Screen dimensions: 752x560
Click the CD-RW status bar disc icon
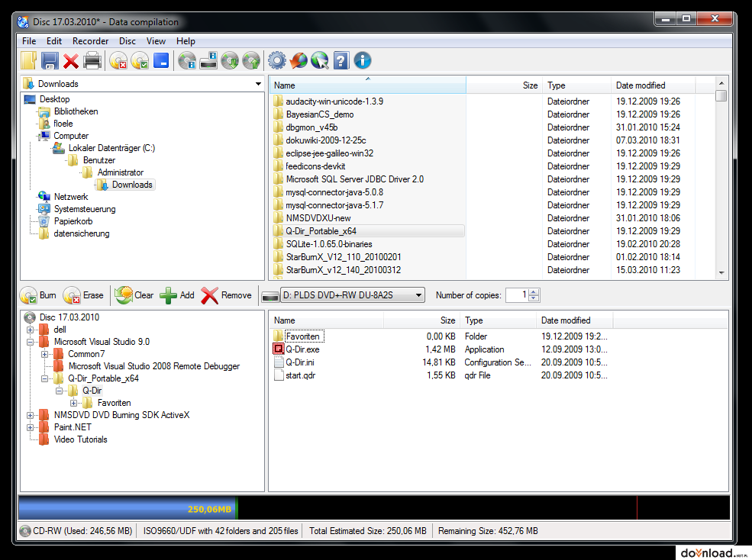[25, 531]
